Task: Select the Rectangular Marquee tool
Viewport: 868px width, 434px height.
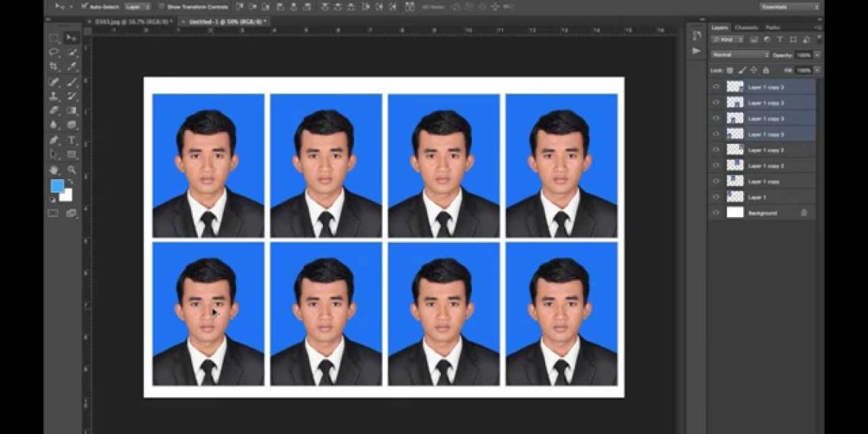Action: [54, 37]
